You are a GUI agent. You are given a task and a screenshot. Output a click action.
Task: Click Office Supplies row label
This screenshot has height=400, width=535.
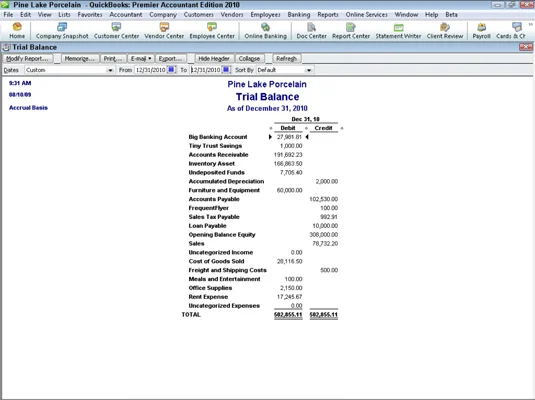(x=210, y=288)
